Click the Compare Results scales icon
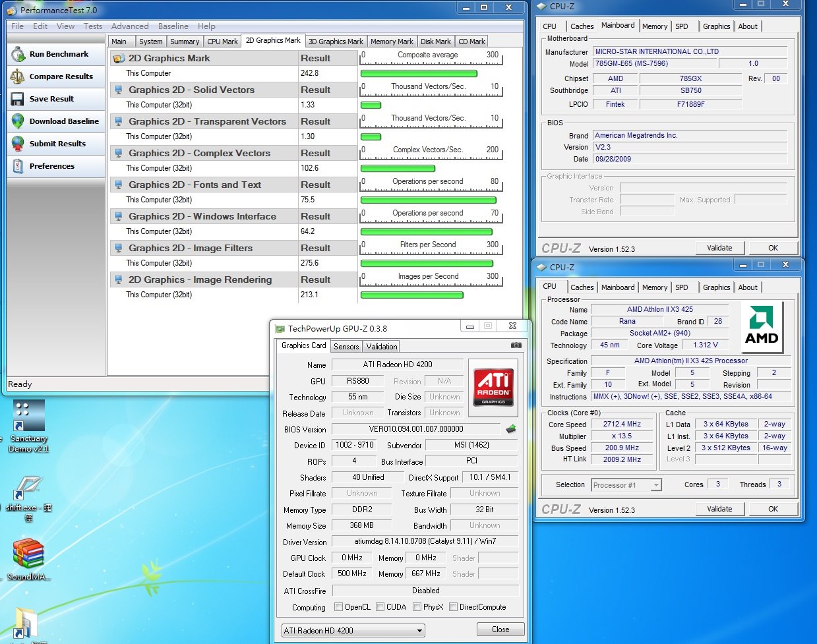The height and width of the screenshot is (644, 817). (18, 76)
